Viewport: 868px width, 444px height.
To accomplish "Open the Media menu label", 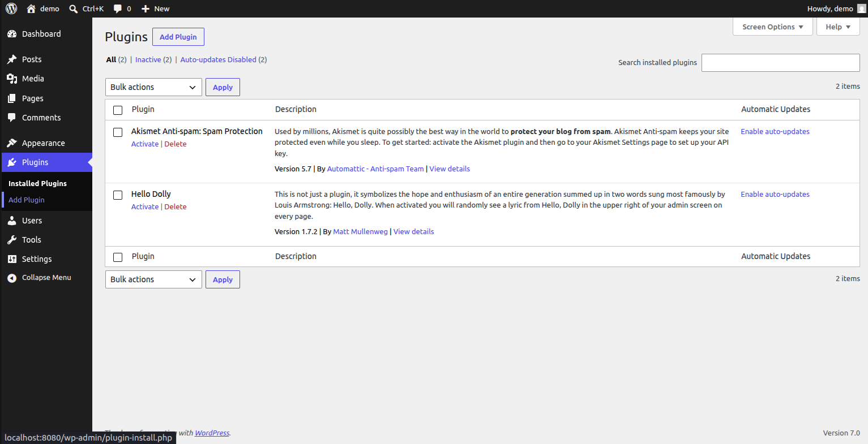I will coord(33,79).
